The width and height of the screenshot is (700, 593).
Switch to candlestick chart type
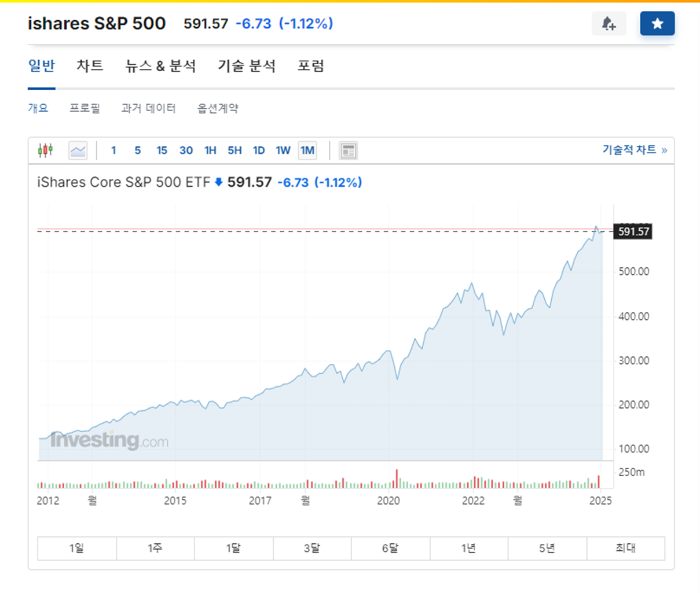coord(45,150)
